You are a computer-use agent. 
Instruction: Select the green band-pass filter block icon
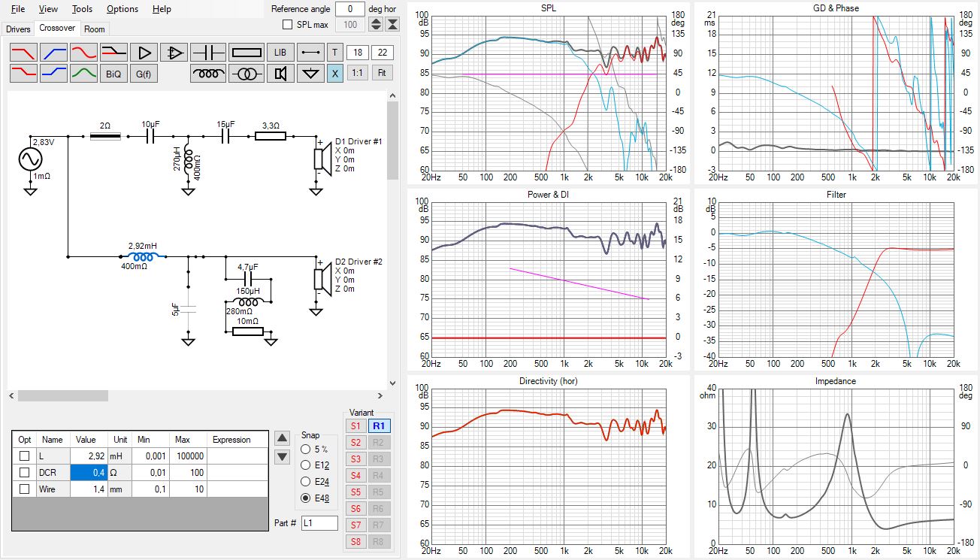pyautogui.click(x=83, y=74)
